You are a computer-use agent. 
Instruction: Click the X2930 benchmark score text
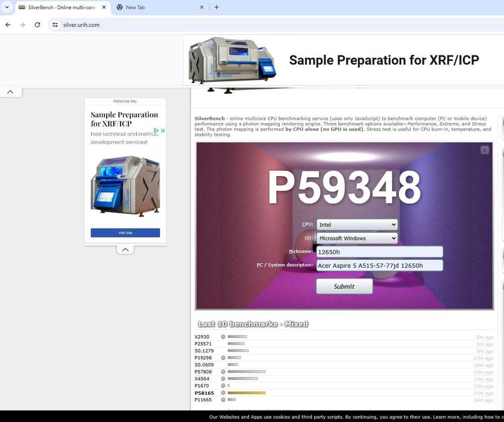coord(202,337)
